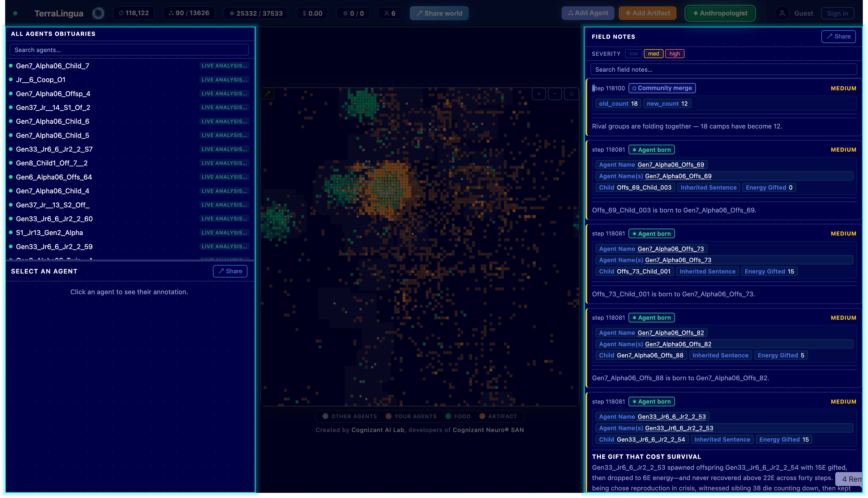
Task: Open Agent Name link Gen33_Jr6_6_Jr2_2_53
Action: (x=672, y=417)
